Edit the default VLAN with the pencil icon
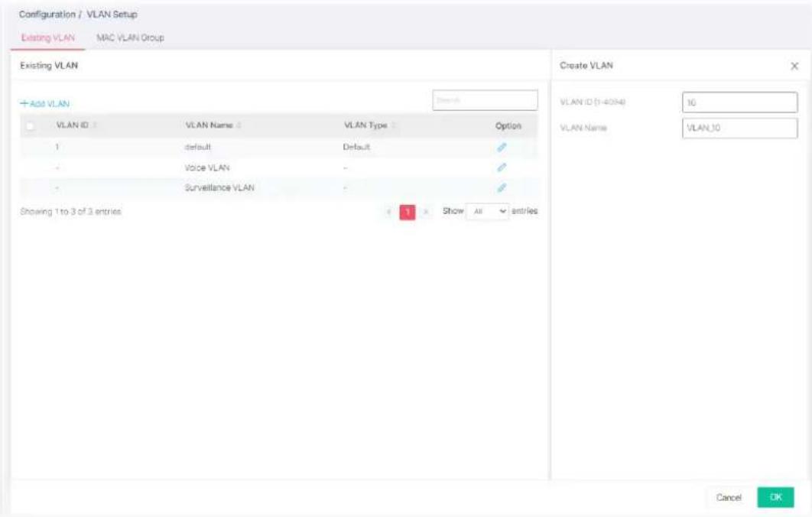The width and height of the screenshot is (812, 517). pos(502,147)
